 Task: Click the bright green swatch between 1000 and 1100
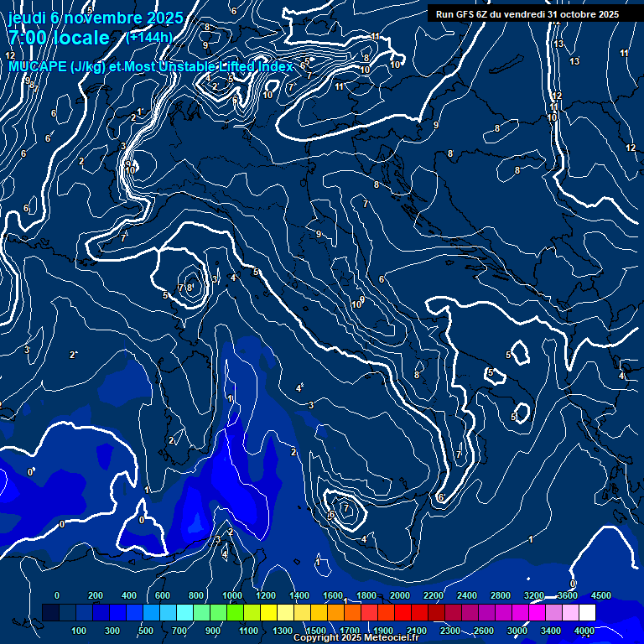click(x=235, y=612)
